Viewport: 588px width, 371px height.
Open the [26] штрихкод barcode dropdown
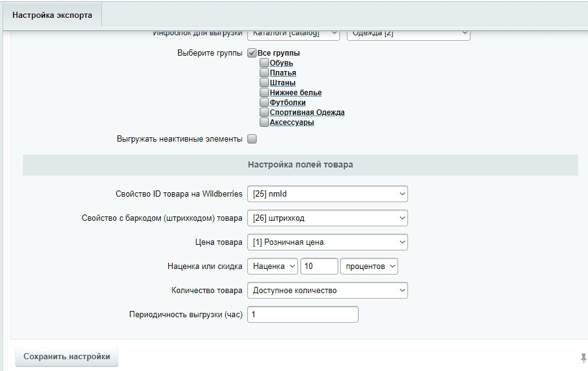coord(328,218)
